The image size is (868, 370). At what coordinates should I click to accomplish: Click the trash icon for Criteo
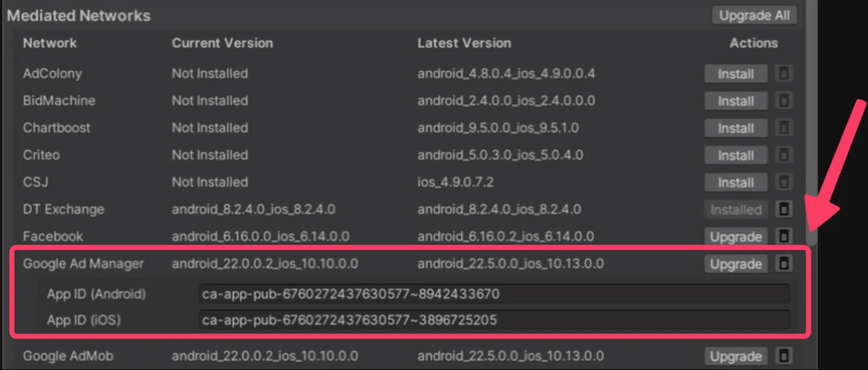coord(784,155)
